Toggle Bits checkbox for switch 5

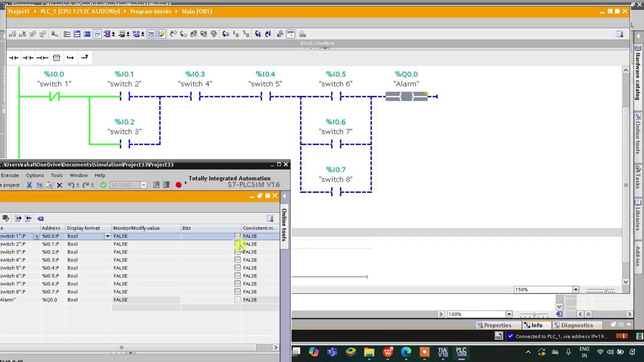(237, 268)
